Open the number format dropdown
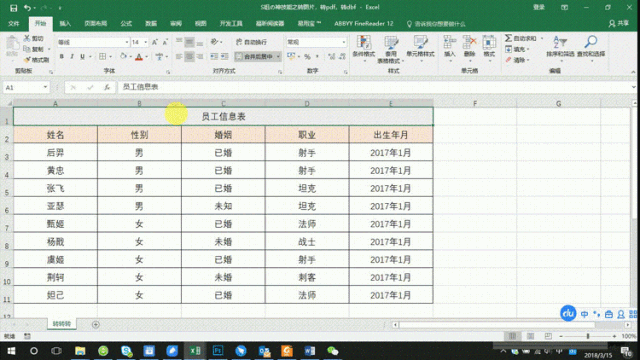Screen dimensions: 640x360 pos(344,42)
